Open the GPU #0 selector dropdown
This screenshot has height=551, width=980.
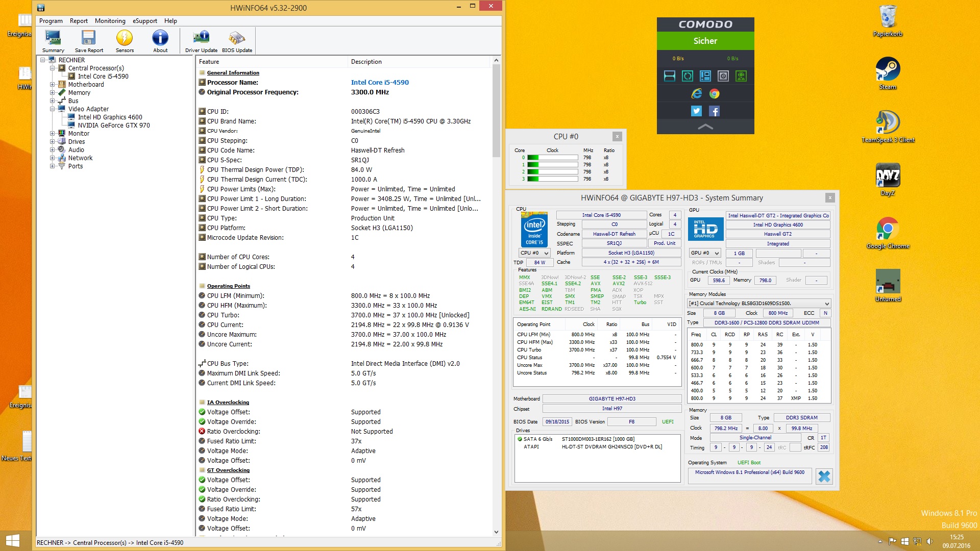(x=705, y=253)
